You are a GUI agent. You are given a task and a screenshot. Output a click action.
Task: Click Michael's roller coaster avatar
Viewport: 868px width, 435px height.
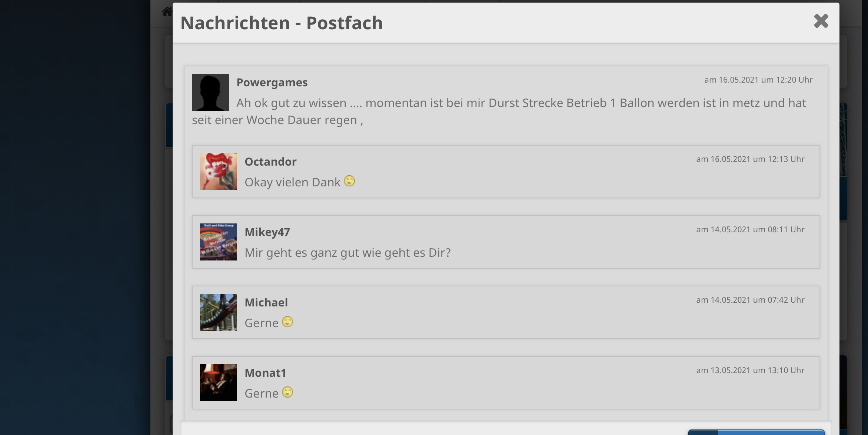[x=219, y=312]
